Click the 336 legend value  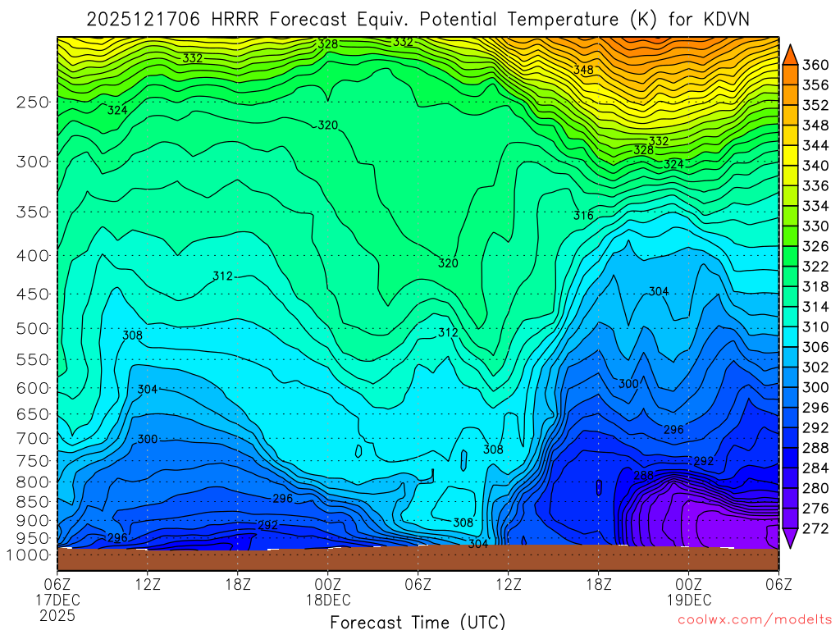815,186
